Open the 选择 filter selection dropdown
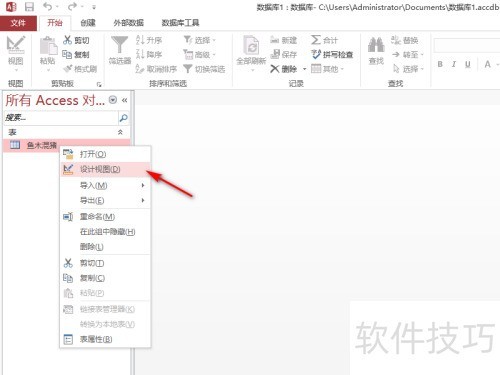This screenshot has height=375, width=500. 200,40
